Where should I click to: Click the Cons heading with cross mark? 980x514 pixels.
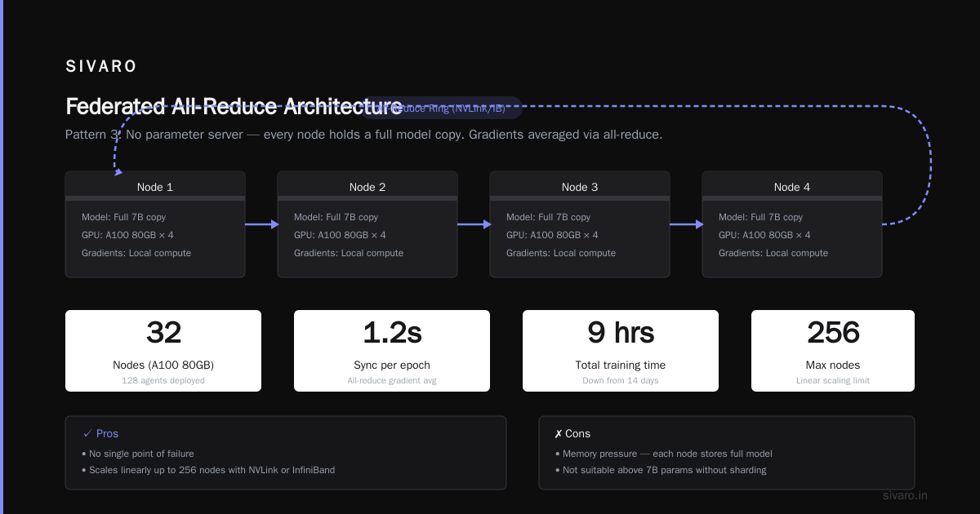pyautogui.click(x=572, y=433)
